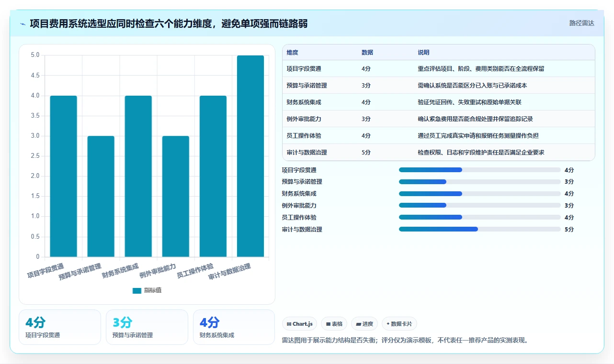Click the 路径雷达 label in header
This screenshot has height=364, width=614.
(x=581, y=23)
